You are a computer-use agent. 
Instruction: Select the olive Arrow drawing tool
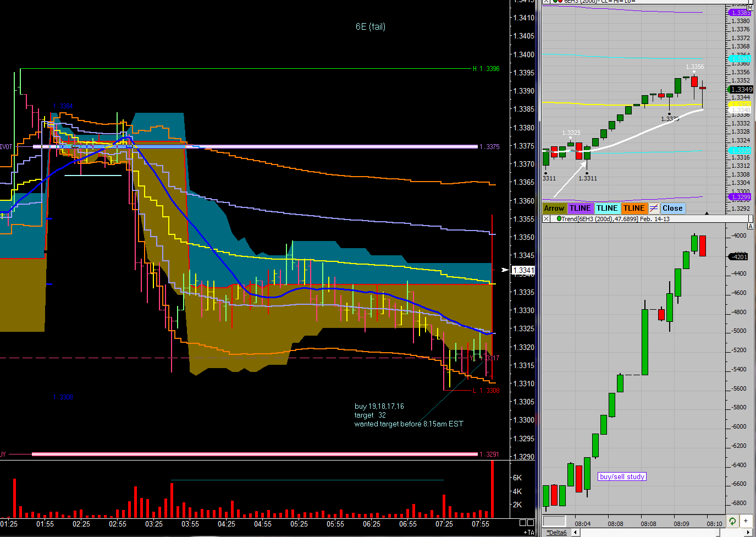click(554, 209)
